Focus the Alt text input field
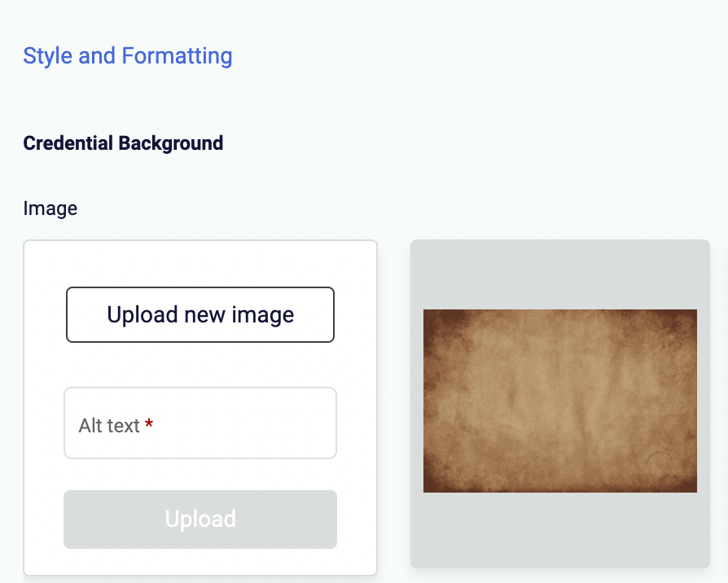The height and width of the screenshot is (583, 728). click(x=200, y=423)
